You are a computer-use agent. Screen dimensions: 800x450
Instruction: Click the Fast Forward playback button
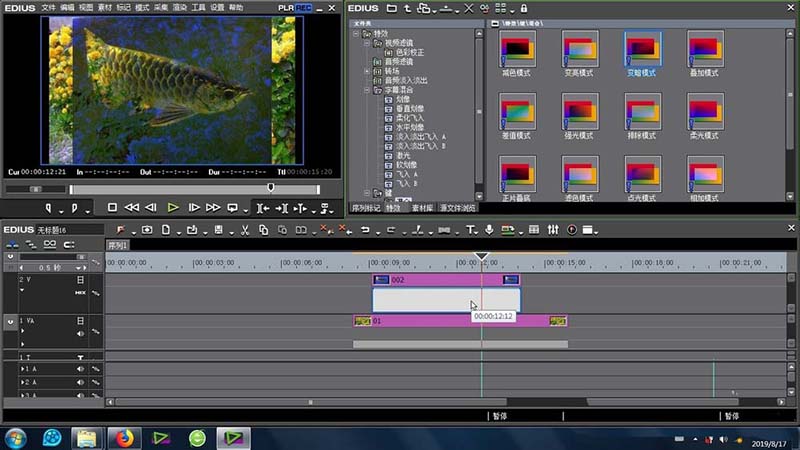[x=213, y=208]
